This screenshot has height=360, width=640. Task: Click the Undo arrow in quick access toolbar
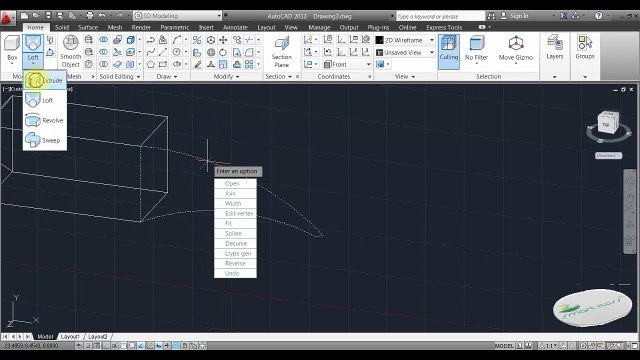tap(102, 16)
